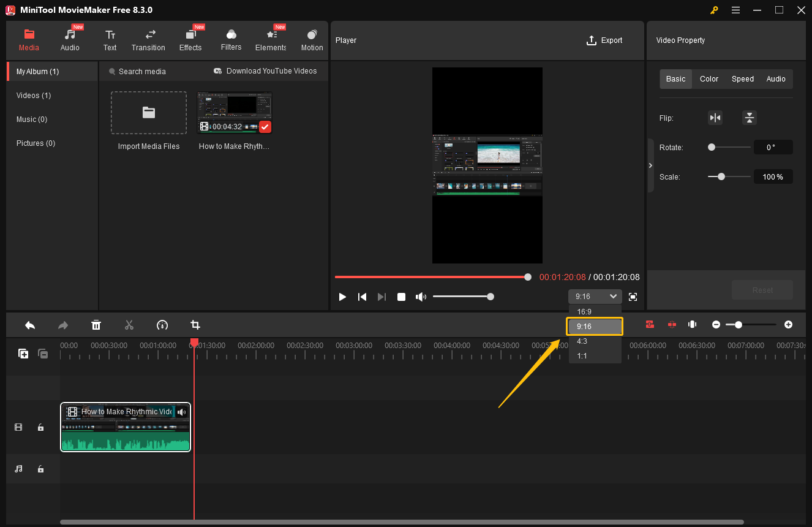This screenshot has height=527, width=812.
Task: Click Download YouTube Videos
Action: coord(265,71)
